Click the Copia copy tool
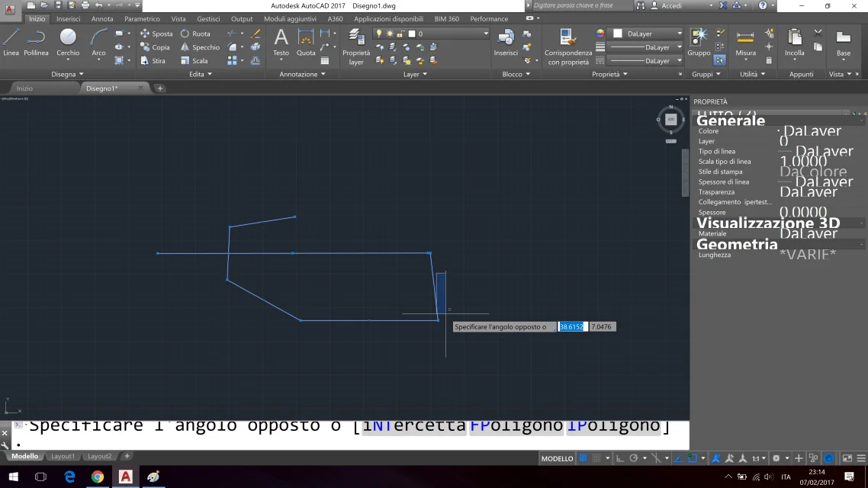Image resolution: width=868 pixels, height=488 pixels. click(x=155, y=47)
